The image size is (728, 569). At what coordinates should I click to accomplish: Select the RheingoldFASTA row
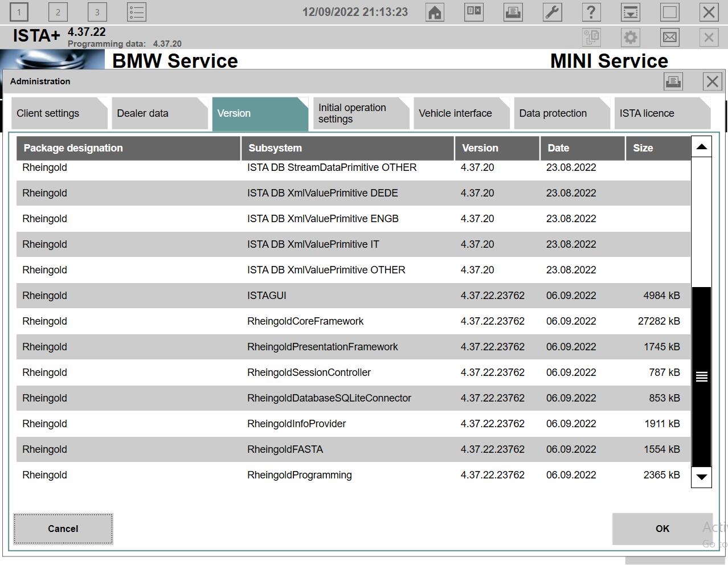point(353,449)
